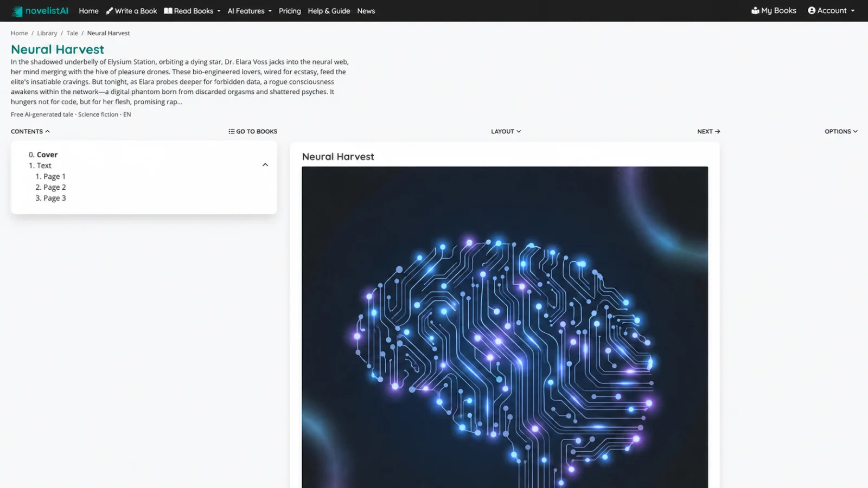Screen dimensions: 868x488
Task: Expand the Account dropdown caret
Action: (x=853, y=11)
